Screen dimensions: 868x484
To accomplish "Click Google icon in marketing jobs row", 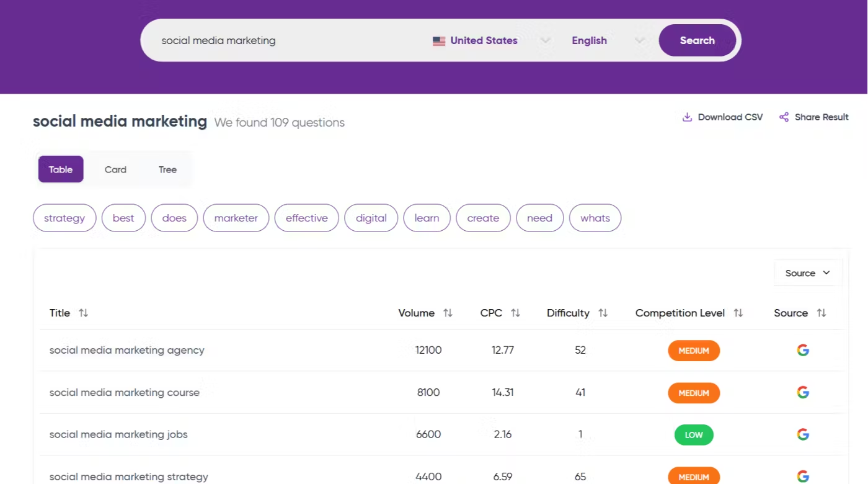I will coord(803,434).
